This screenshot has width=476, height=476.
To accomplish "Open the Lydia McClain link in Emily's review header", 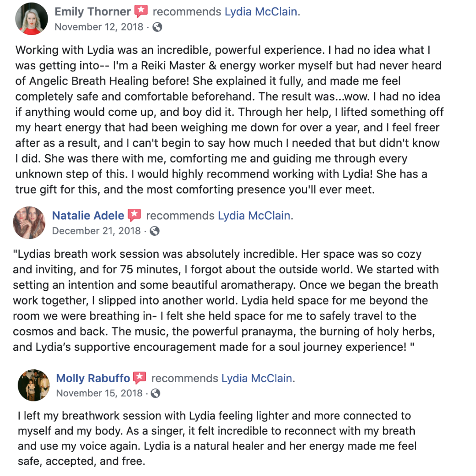I will point(262,12).
